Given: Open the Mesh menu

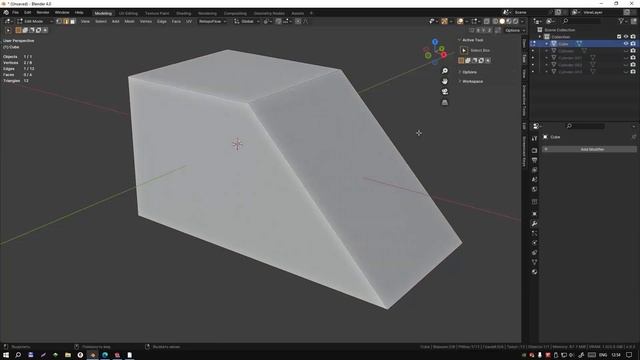Looking at the screenshot, I should pos(129,21).
